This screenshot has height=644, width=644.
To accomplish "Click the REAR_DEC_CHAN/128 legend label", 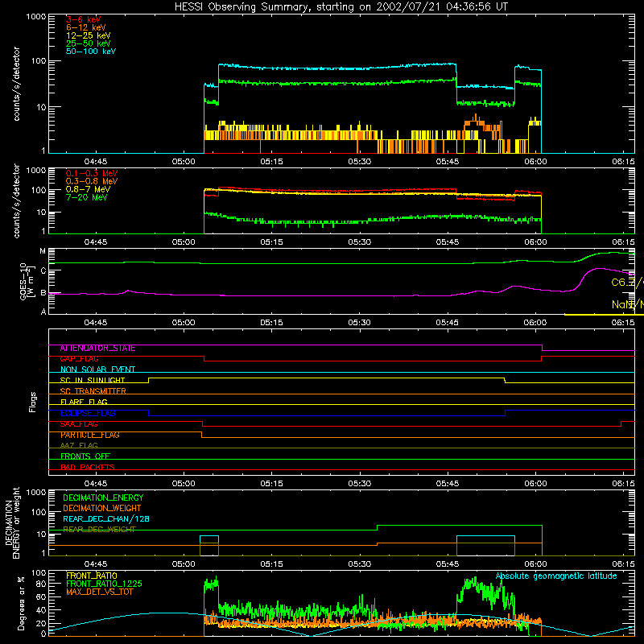I will (106, 519).
